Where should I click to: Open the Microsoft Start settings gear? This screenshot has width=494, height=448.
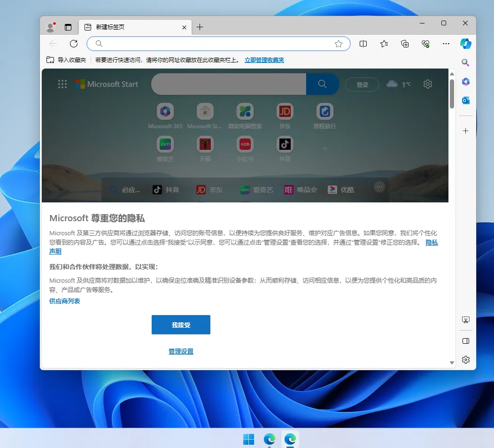pos(427,84)
